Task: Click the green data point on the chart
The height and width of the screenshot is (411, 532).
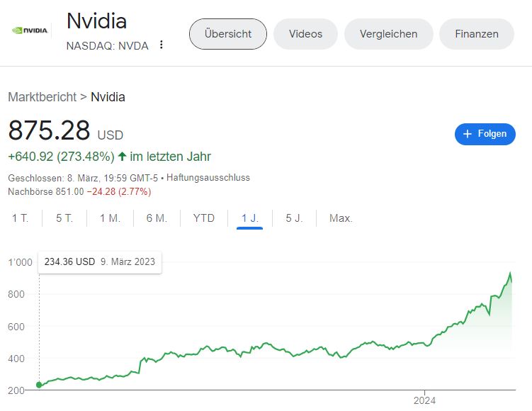Action: pyautogui.click(x=39, y=385)
